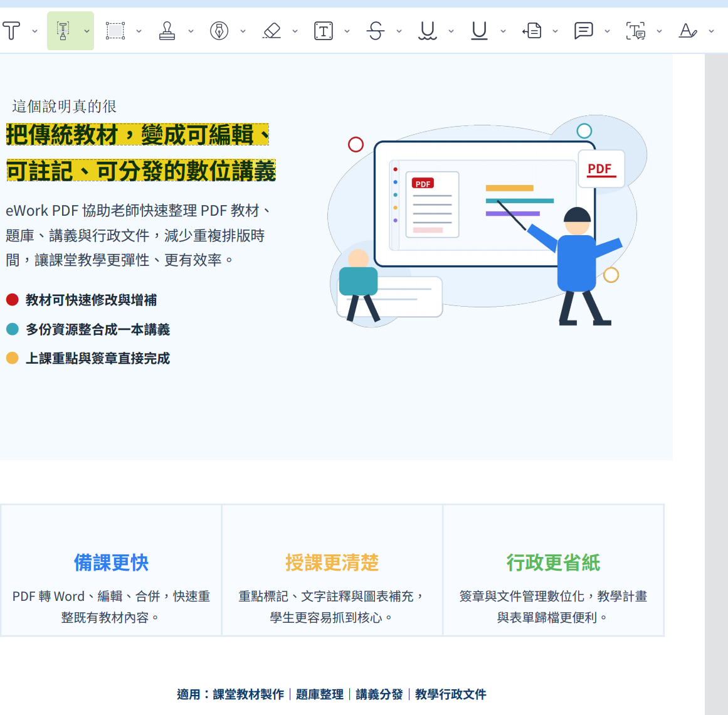728x715 pixels.
Task: Click footer text '題庫整理'
Action: pyautogui.click(x=319, y=694)
